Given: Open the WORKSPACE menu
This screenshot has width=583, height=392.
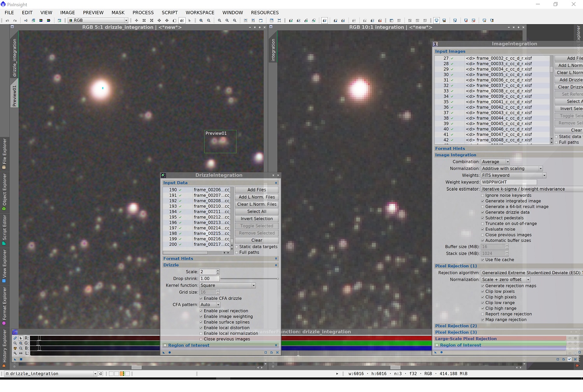Looking at the screenshot, I should [200, 12].
